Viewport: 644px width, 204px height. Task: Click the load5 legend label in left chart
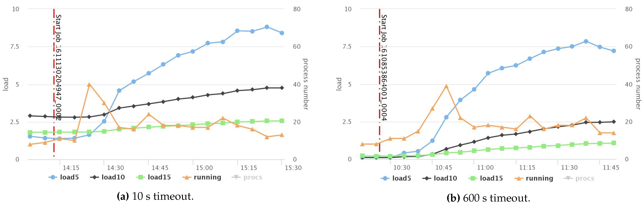pos(69,177)
